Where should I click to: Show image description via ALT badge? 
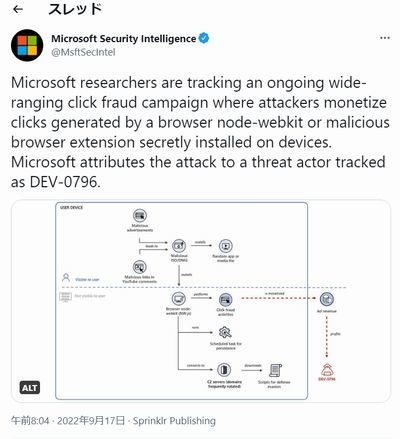30,388
